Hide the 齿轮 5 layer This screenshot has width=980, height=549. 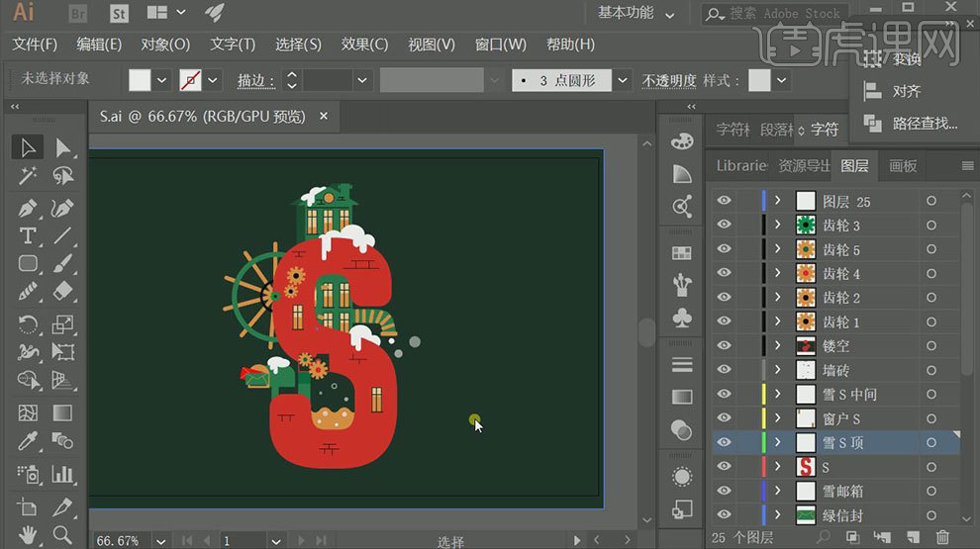[x=724, y=248]
